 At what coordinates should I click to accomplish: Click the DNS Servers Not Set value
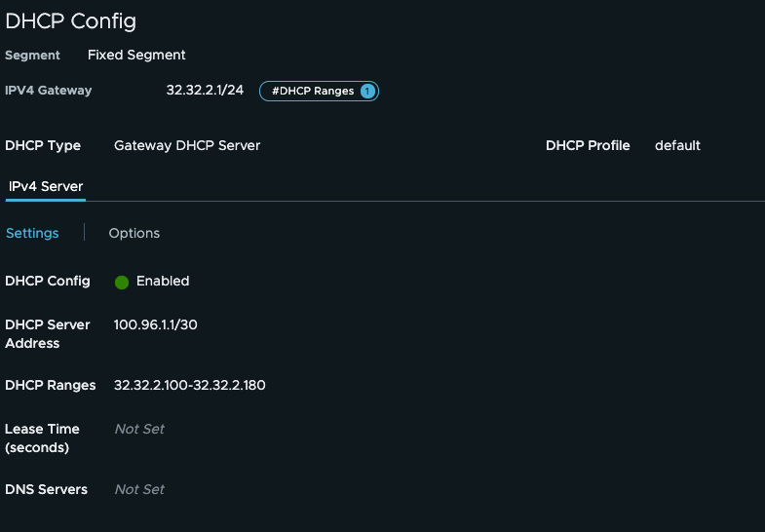pos(139,490)
